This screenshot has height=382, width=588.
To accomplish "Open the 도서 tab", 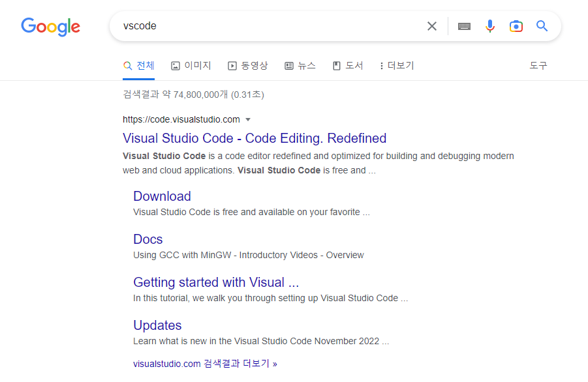I will (348, 66).
